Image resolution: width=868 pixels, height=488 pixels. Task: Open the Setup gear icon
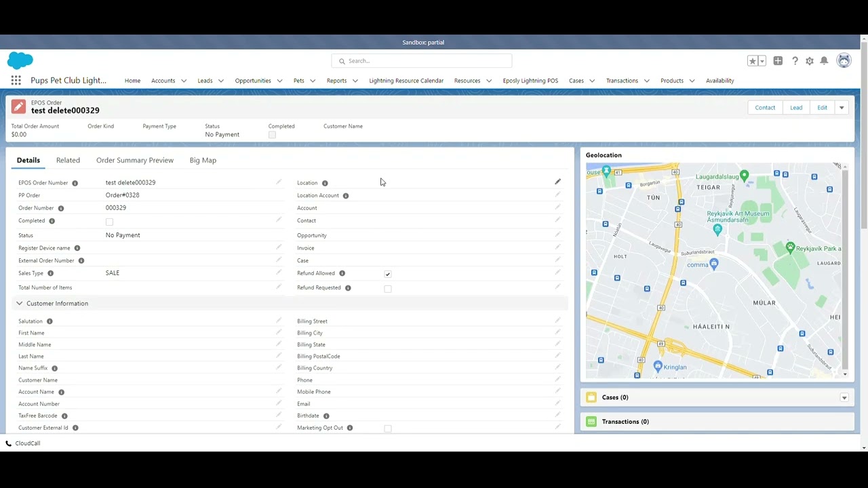click(810, 61)
